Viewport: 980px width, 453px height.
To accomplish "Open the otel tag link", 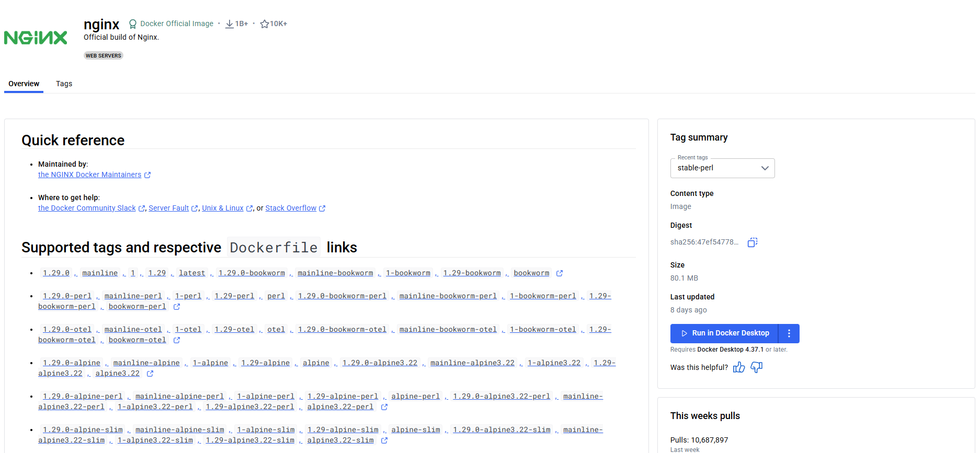I will [x=276, y=329].
